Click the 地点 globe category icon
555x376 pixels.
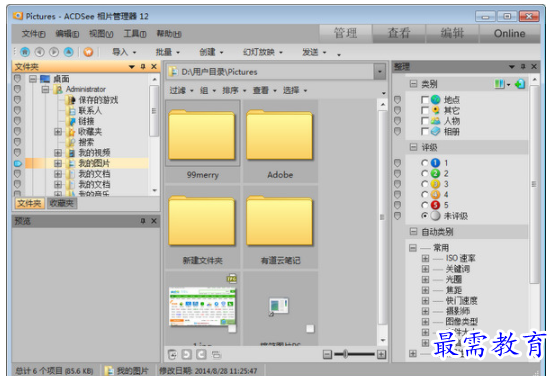[x=436, y=100]
